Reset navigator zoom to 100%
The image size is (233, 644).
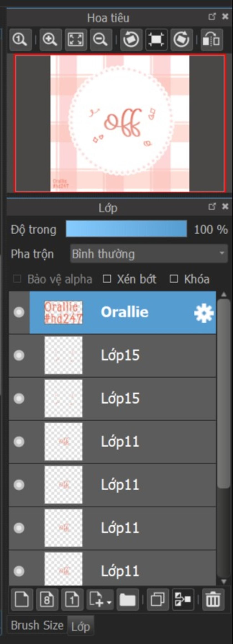pos(20,40)
